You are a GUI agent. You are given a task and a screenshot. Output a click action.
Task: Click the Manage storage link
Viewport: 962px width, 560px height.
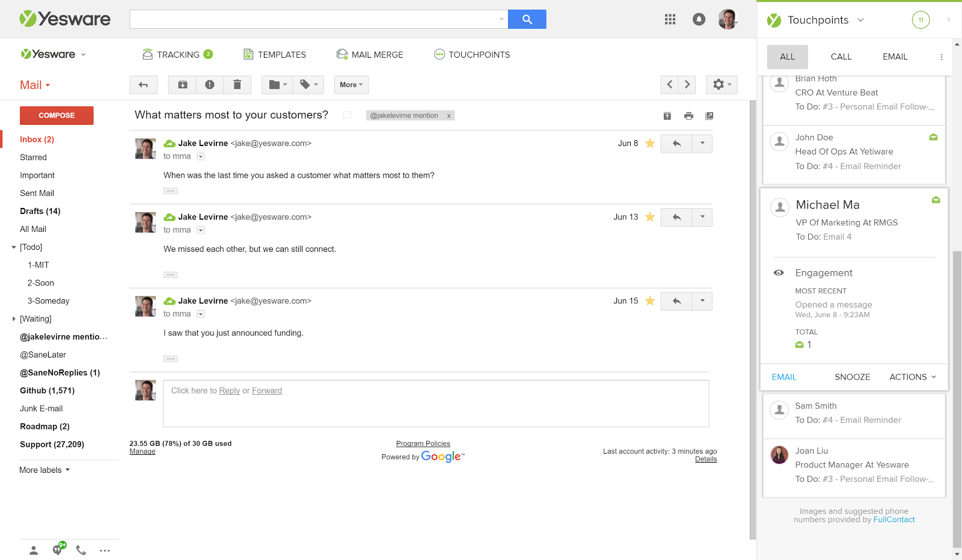click(x=142, y=452)
